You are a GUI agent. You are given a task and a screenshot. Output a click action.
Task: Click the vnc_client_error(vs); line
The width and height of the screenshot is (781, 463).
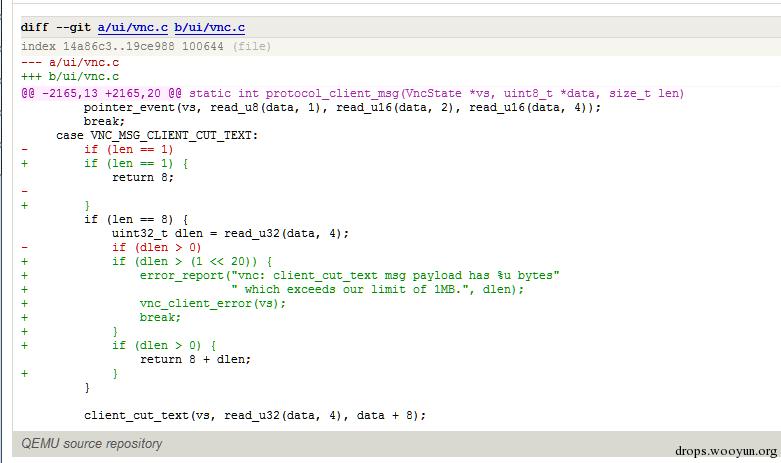pyautogui.click(x=213, y=304)
